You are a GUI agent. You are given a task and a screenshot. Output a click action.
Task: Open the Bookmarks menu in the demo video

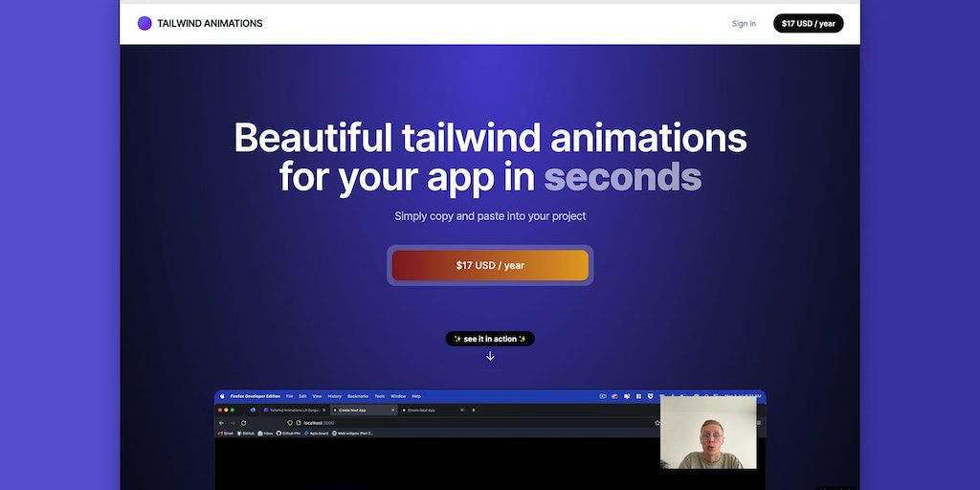click(358, 396)
